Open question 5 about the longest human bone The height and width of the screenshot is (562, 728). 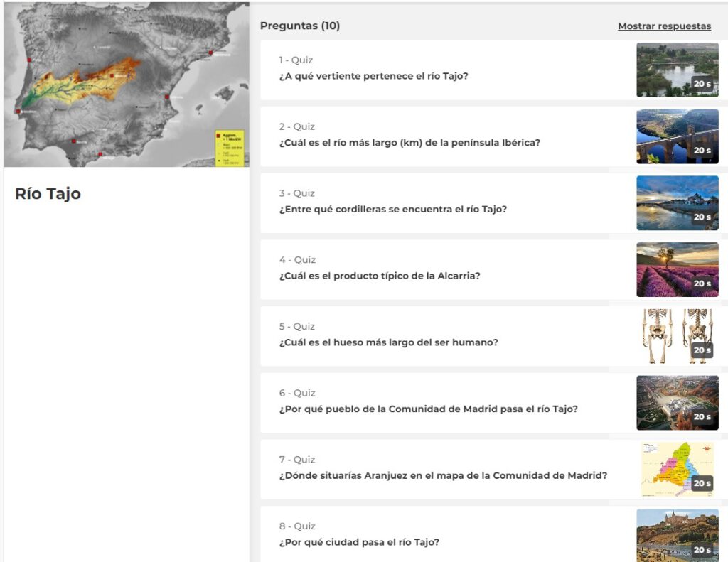pyautogui.click(x=388, y=342)
